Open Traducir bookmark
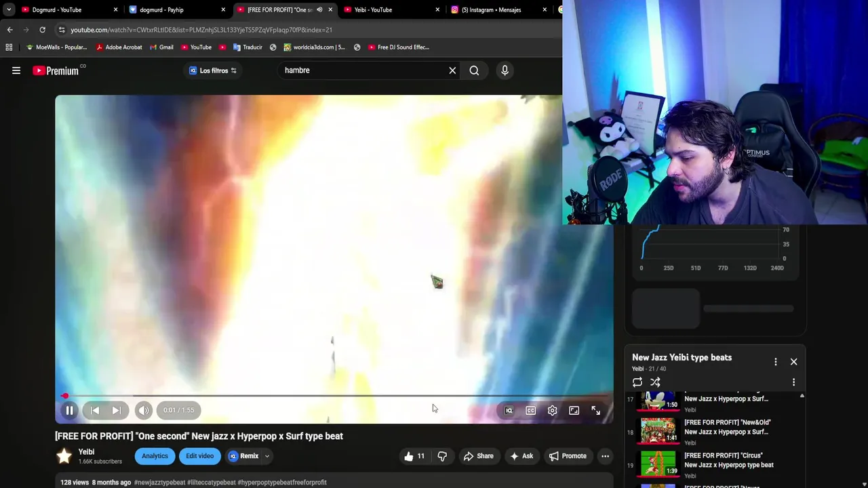Viewport: 868px width, 488px height. tap(248, 47)
